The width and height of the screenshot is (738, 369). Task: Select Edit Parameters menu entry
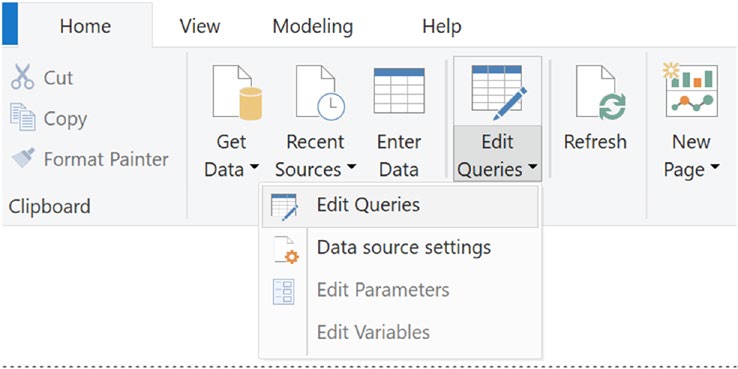[400, 290]
